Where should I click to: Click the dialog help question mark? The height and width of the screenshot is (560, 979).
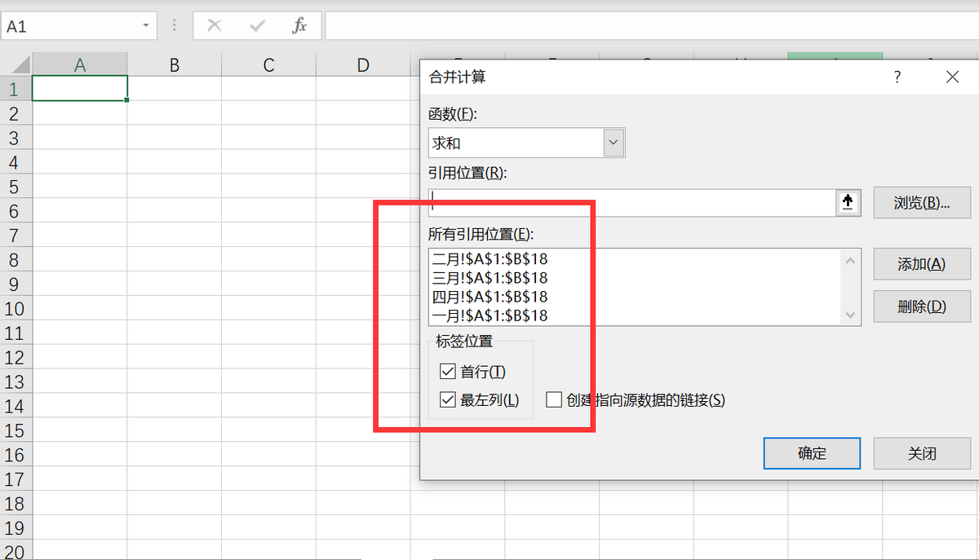[x=897, y=77]
